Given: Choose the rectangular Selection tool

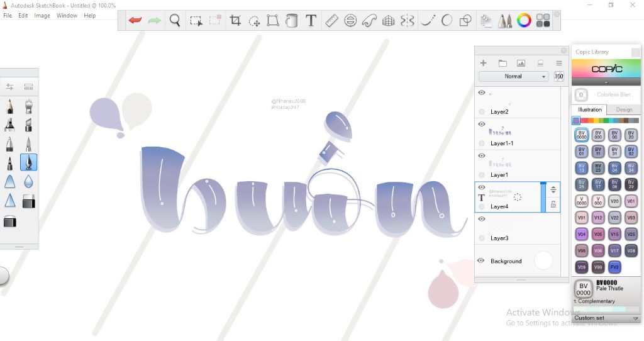Looking at the screenshot, I should (196, 21).
